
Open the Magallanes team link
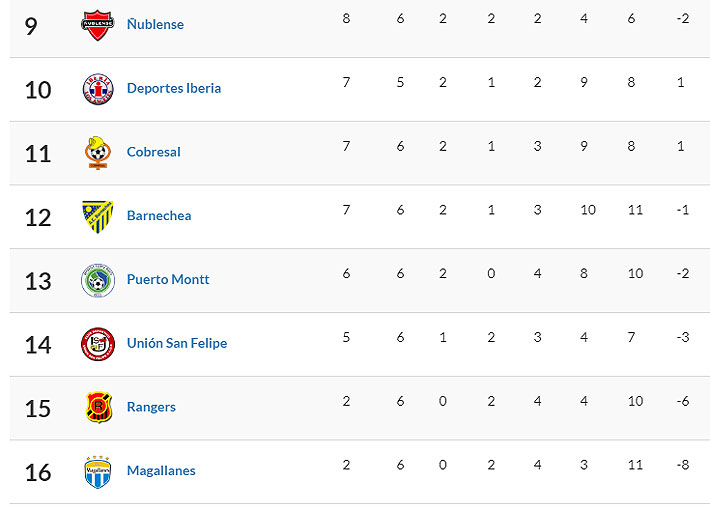click(161, 470)
